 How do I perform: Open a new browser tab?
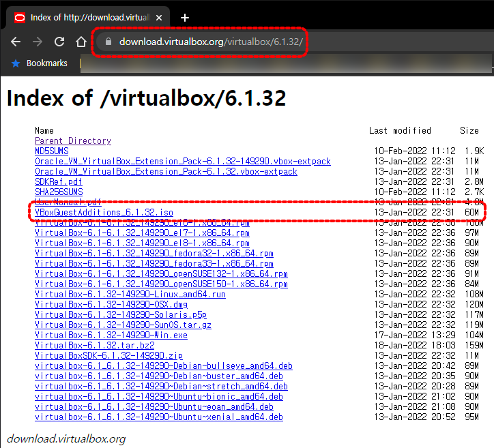(185, 18)
